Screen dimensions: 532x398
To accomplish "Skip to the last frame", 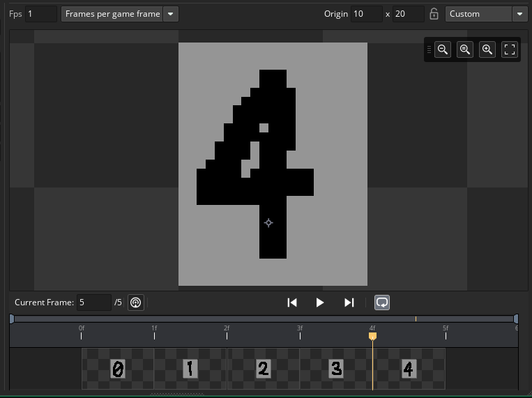I will coord(349,303).
